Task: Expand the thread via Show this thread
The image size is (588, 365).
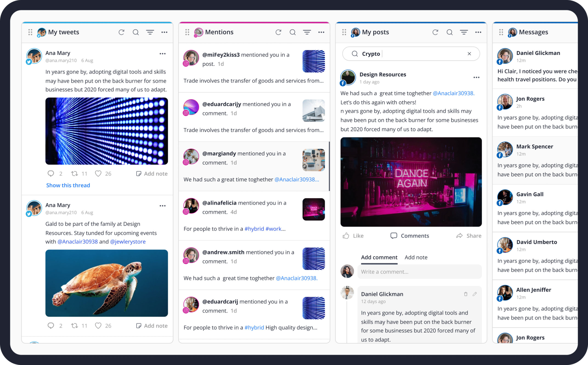Action: [68, 185]
